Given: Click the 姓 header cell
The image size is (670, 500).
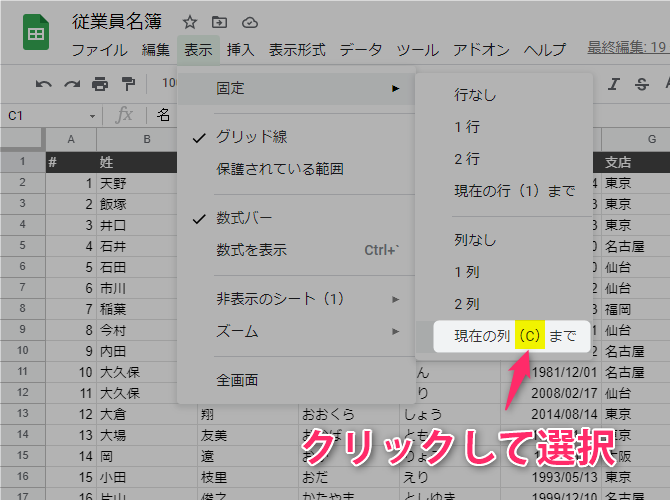Looking at the screenshot, I should pos(137,162).
